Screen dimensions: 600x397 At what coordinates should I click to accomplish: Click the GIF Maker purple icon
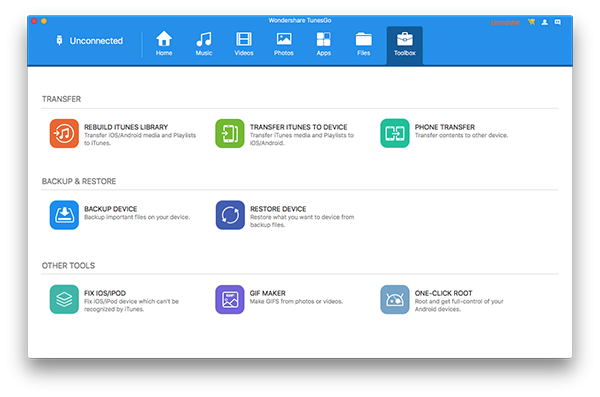click(230, 299)
